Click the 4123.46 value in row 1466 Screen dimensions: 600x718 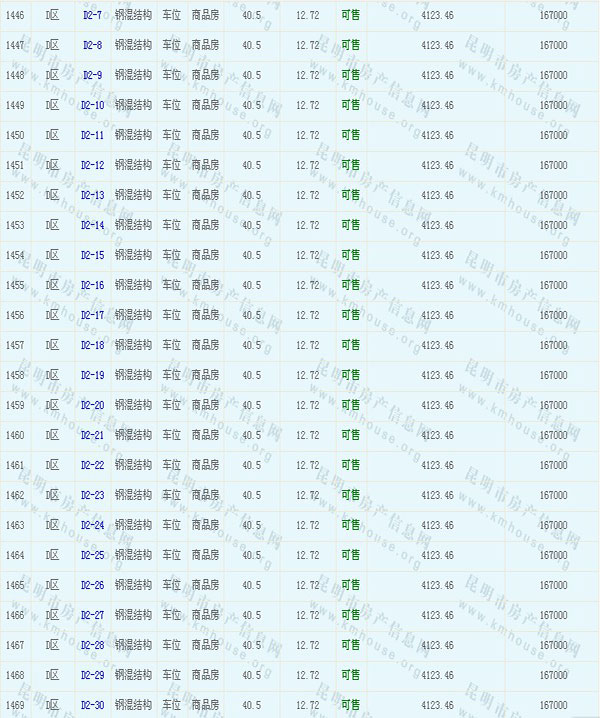point(437,616)
